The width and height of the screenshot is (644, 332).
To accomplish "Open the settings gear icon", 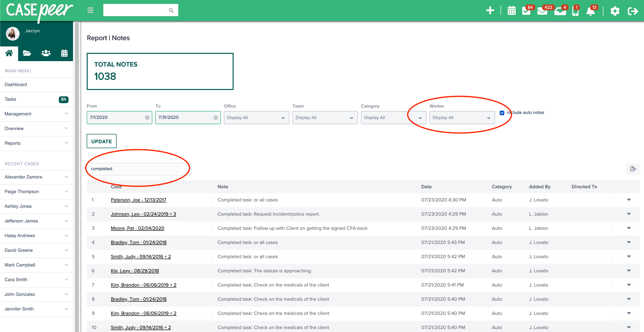I will pos(615,11).
